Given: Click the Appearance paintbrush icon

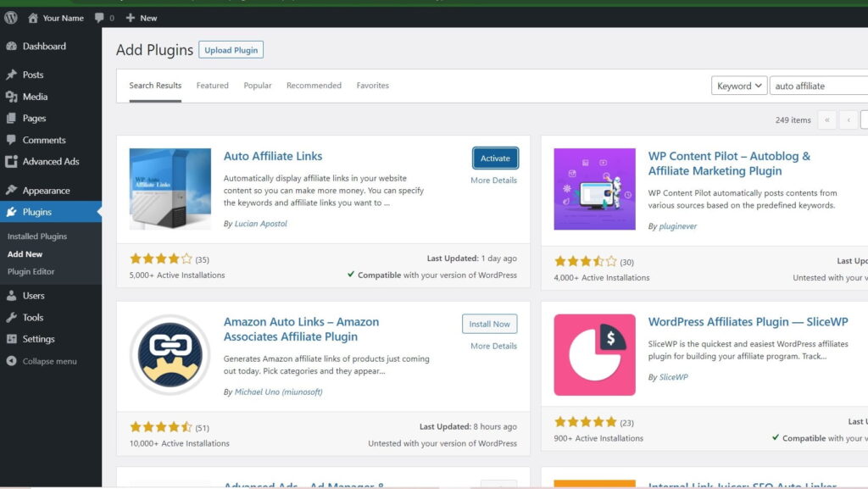Looking at the screenshot, I should [12, 190].
